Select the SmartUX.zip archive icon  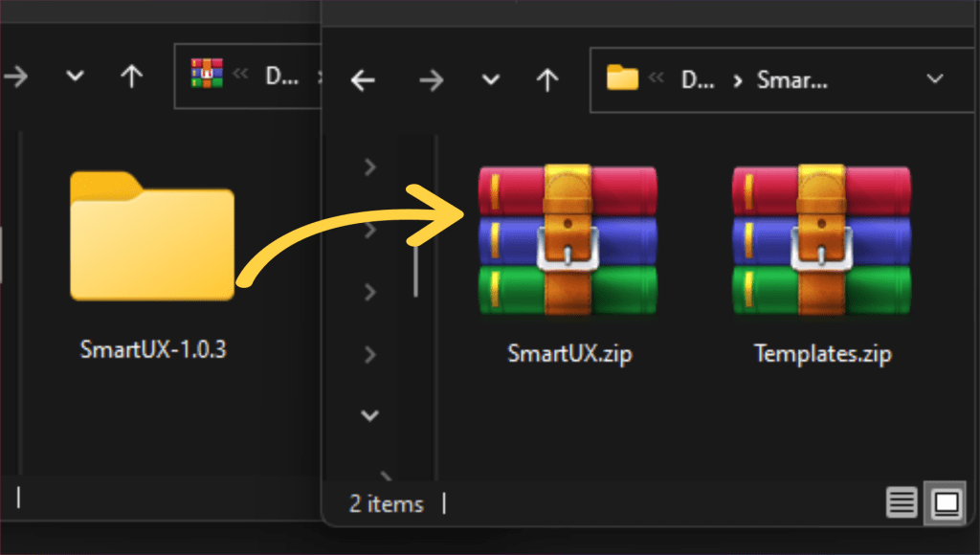[x=568, y=240]
